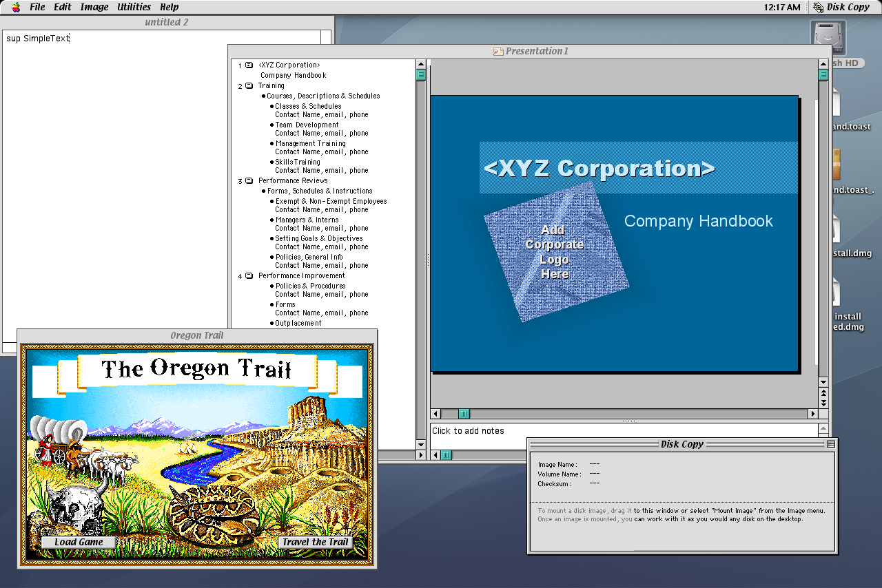Open the Utilities menu
The width and height of the screenshot is (882, 588).
tap(133, 7)
